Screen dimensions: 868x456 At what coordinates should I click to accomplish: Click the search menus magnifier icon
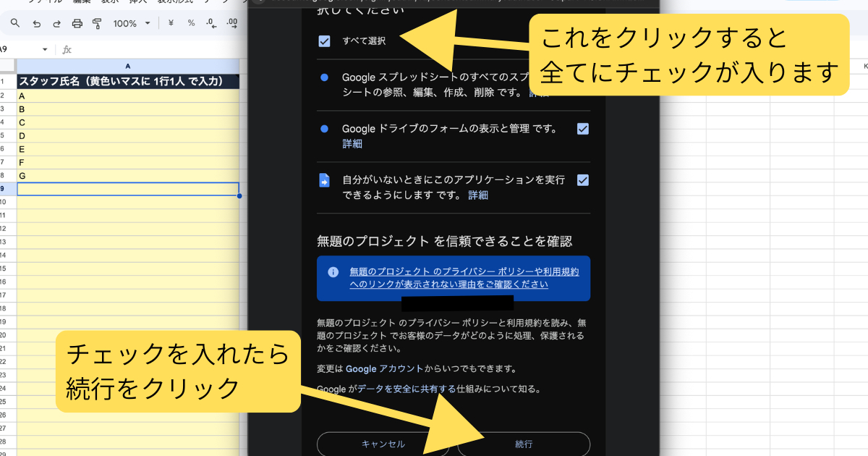15,24
